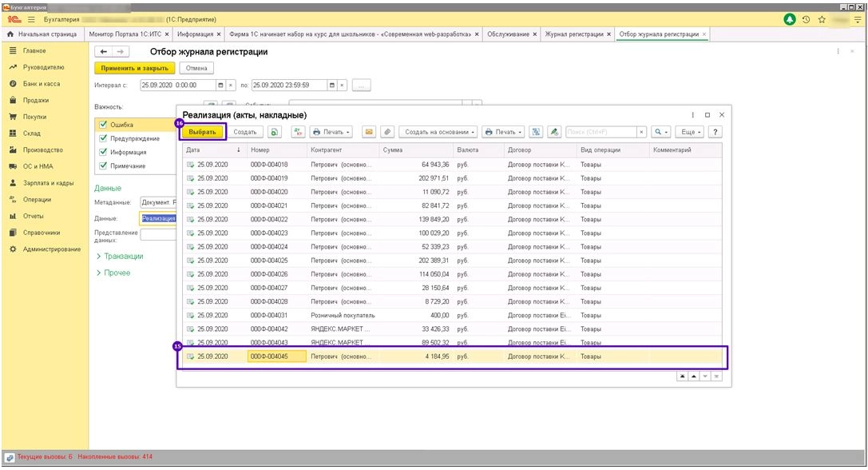Open the Дт/Кт postings icon

[x=299, y=132]
